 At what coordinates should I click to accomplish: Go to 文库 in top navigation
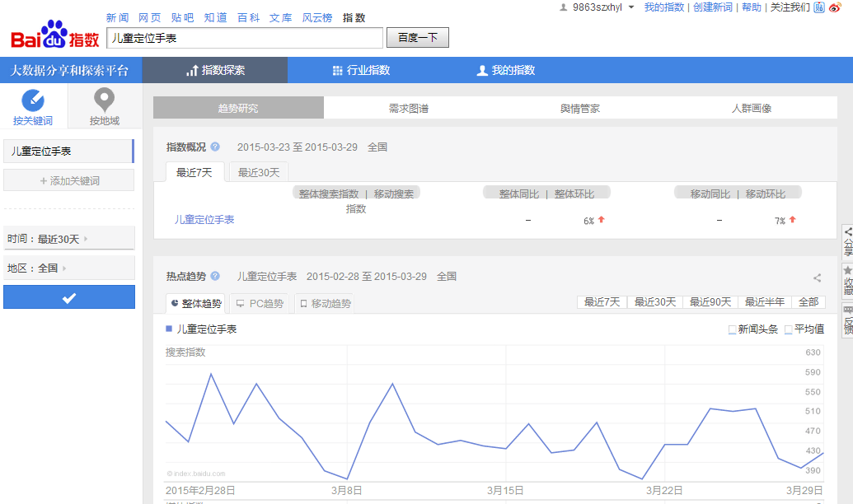(281, 18)
